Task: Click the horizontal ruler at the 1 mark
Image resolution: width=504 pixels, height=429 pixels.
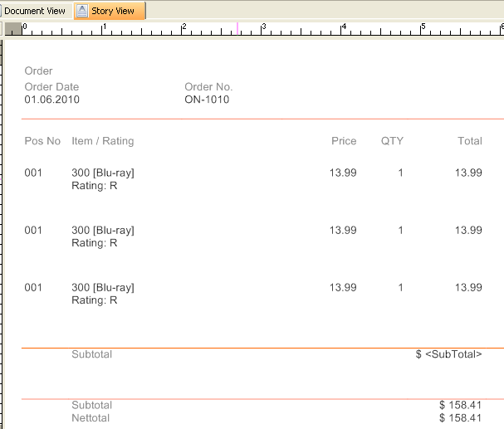Action: point(103,29)
